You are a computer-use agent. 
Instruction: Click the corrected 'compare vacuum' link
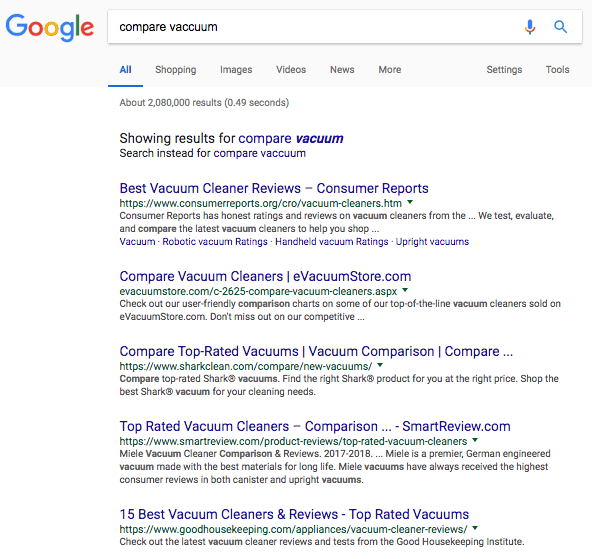(291, 139)
